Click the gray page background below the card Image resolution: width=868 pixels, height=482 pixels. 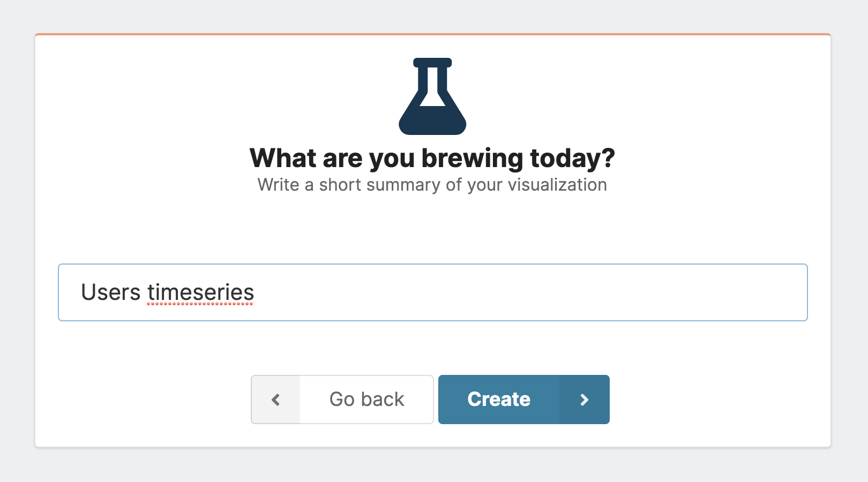(x=432, y=466)
